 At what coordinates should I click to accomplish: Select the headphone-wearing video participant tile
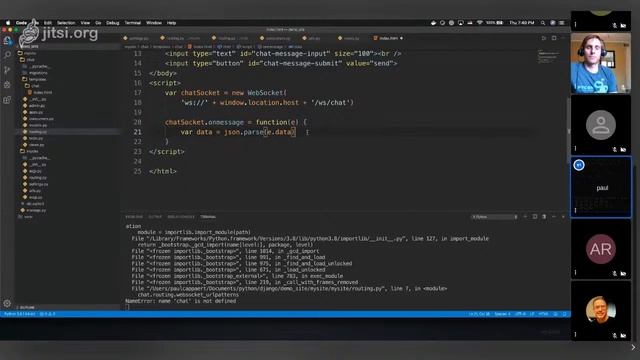[x=601, y=63]
